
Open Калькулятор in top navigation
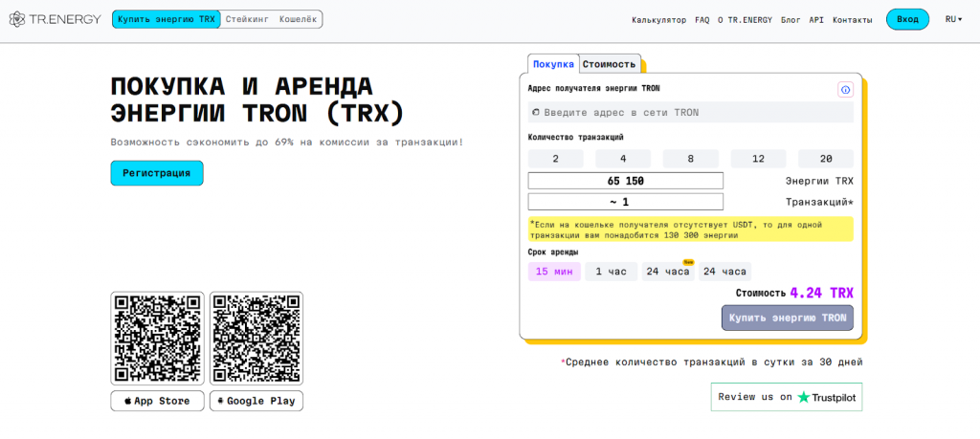[x=658, y=20]
